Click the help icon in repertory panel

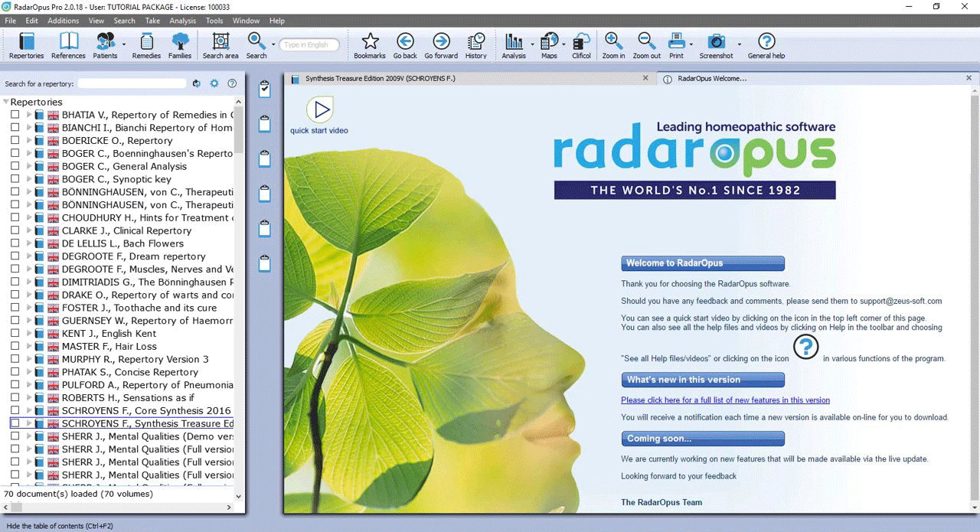tap(232, 83)
